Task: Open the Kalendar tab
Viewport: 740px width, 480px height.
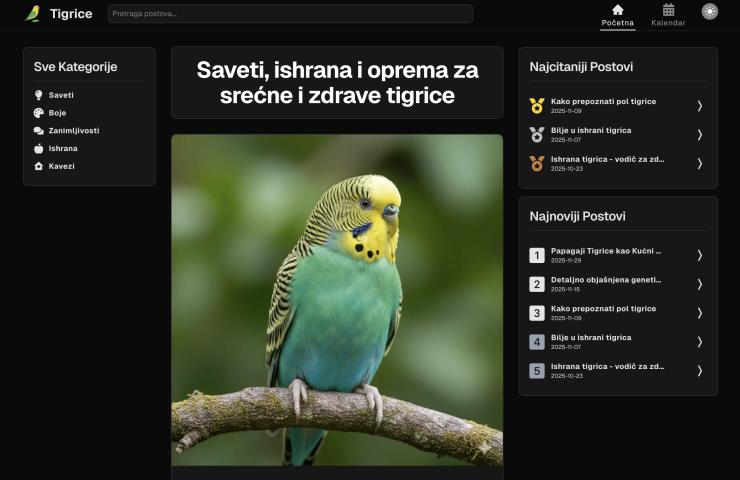Action: (x=668, y=14)
